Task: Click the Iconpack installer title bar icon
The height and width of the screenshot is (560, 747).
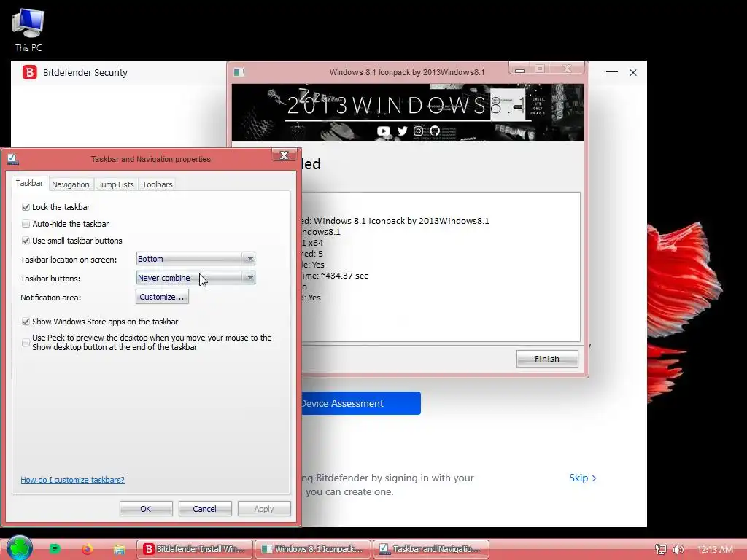Action: coord(239,72)
